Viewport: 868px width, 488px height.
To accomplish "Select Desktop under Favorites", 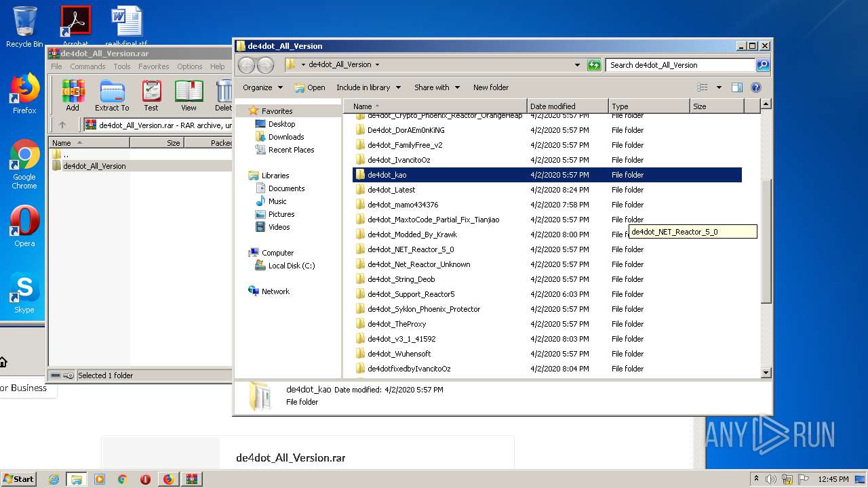I will click(281, 124).
